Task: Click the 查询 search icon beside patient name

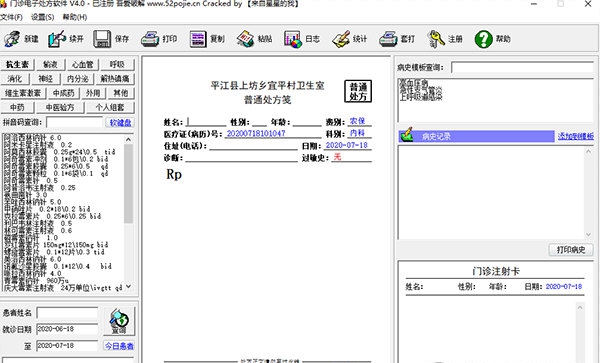Action: (119, 321)
